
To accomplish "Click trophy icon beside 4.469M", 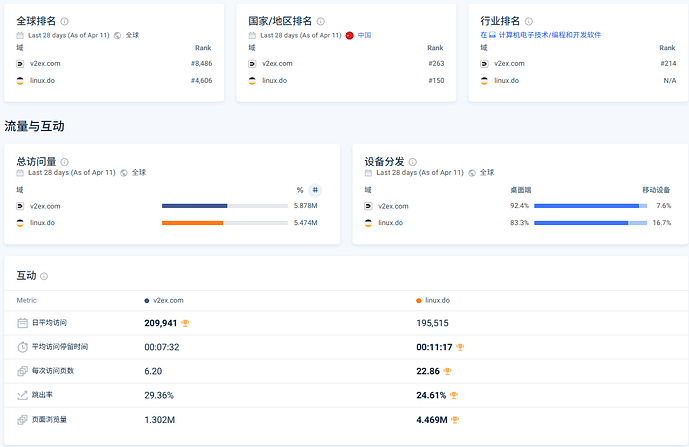I will click(455, 420).
